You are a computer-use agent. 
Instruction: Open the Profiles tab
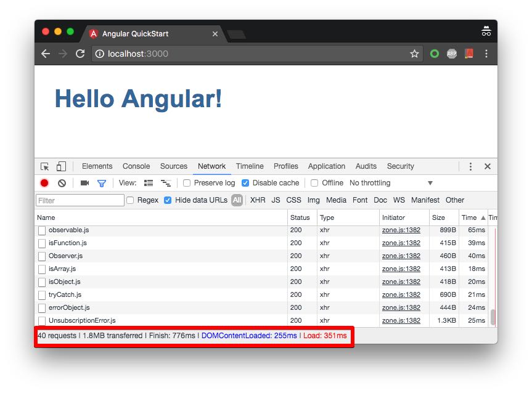click(285, 166)
